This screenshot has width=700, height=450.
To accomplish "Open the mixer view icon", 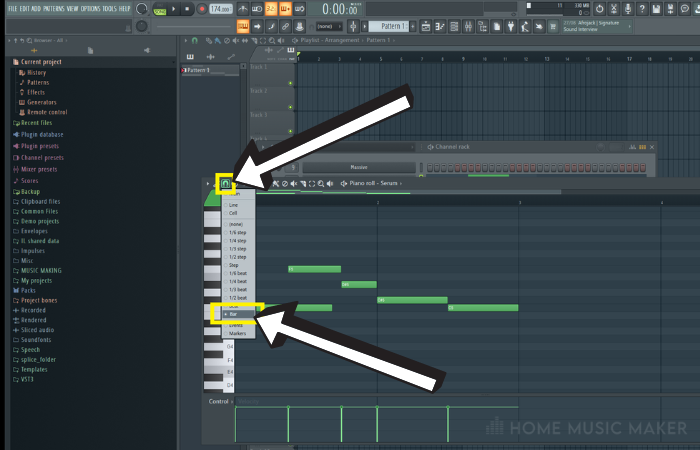I will [x=468, y=27].
